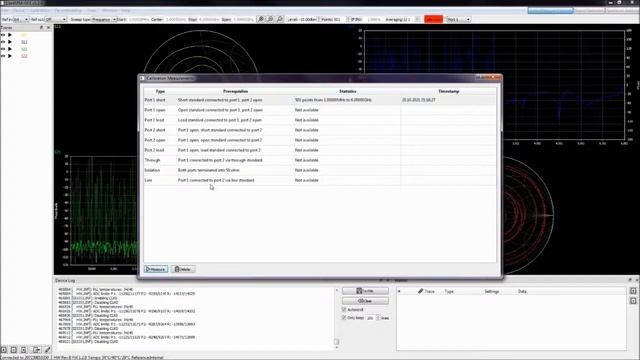This screenshot has height=360, width=640.
Task: Open the Sweep type dropdown
Action: click(x=104, y=19)
